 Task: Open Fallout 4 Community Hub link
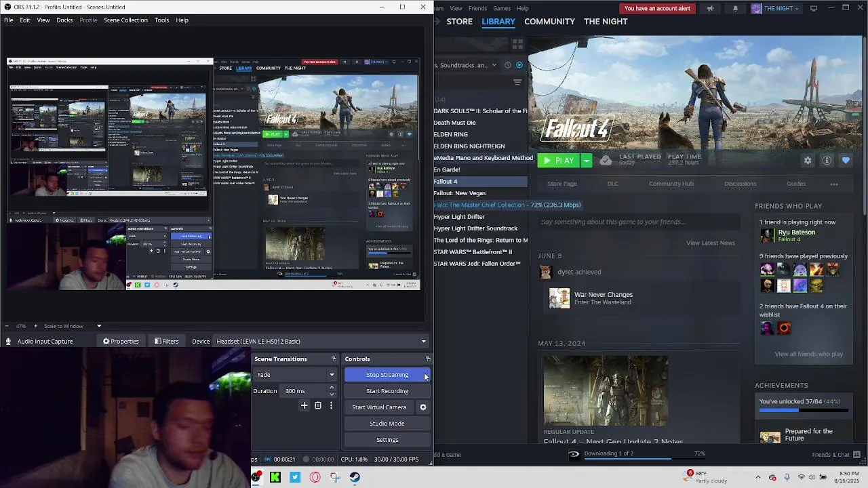click(x=671, y=184)
